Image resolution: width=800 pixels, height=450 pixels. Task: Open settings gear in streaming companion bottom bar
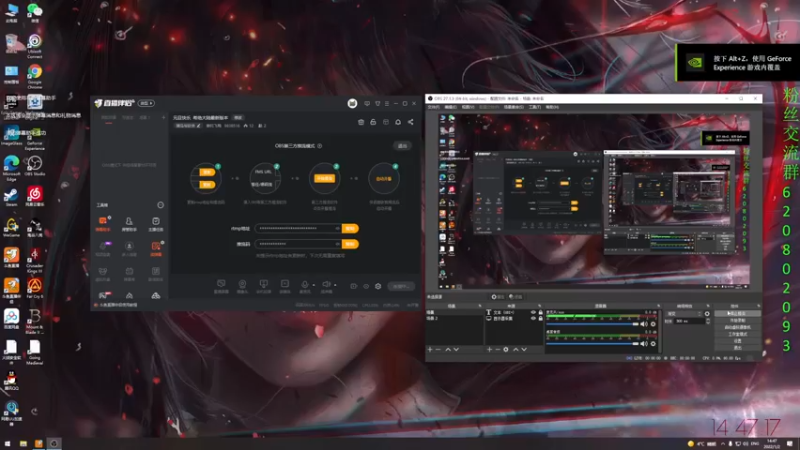click(x=378, y=286)
